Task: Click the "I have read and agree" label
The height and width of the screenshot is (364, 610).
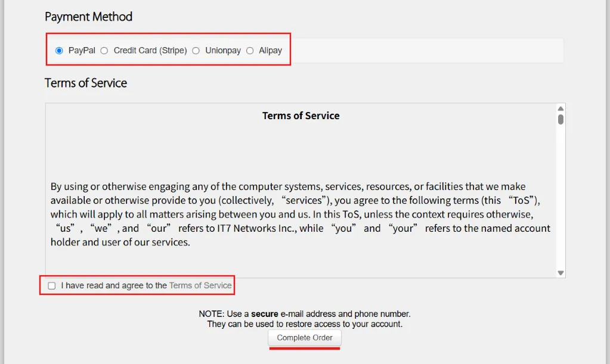Action: coord(114,285)
